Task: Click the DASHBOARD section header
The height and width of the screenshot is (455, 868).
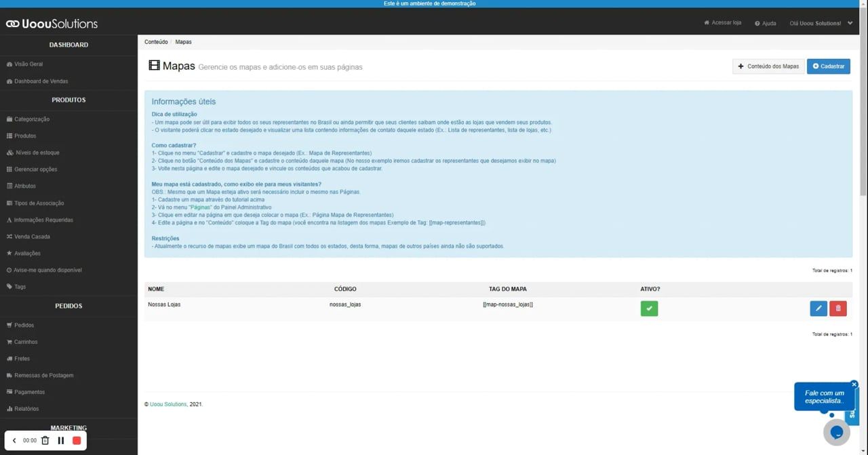Action: tap(68, 45)
